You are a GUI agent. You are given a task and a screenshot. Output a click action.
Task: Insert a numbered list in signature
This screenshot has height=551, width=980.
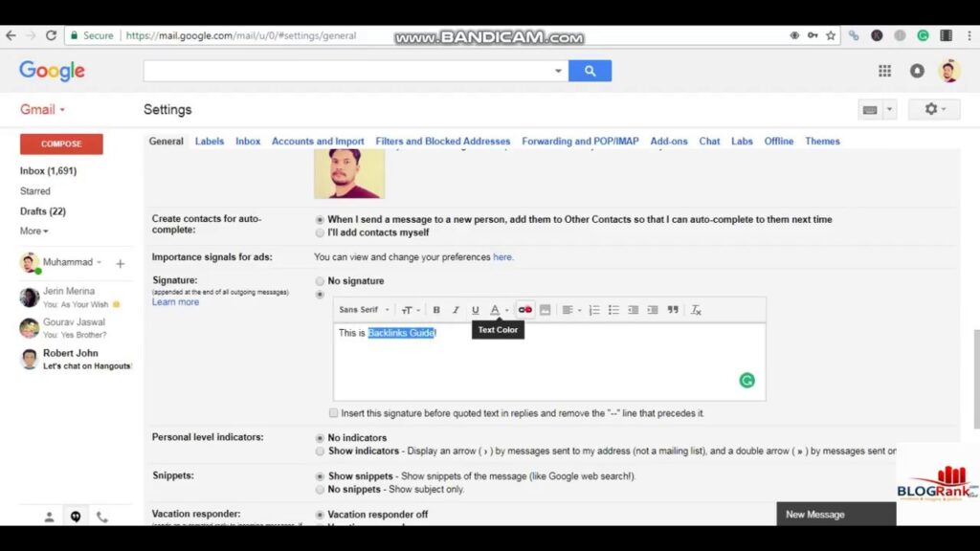coord(594,310)
